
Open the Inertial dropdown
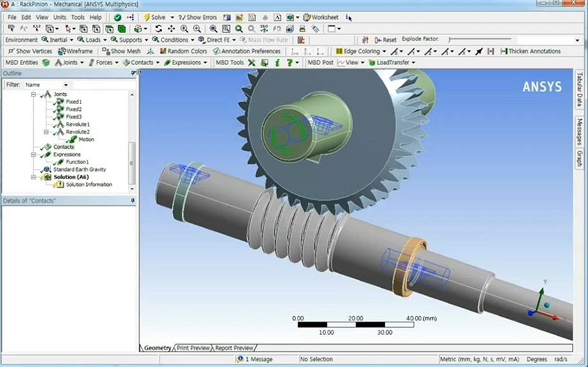tap(57, 40)
